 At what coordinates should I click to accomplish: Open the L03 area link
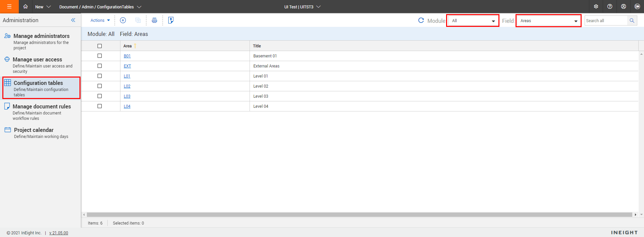(x=127, y=96)
